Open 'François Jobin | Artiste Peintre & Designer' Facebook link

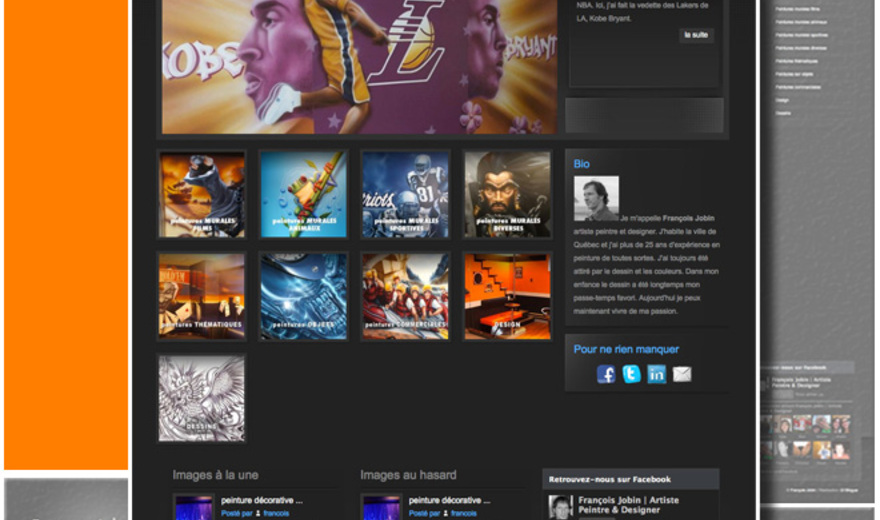point(629,505)
